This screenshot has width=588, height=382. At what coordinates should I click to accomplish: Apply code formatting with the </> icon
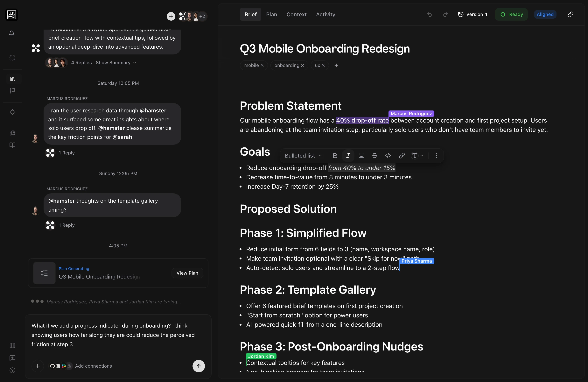pos(388,156)
